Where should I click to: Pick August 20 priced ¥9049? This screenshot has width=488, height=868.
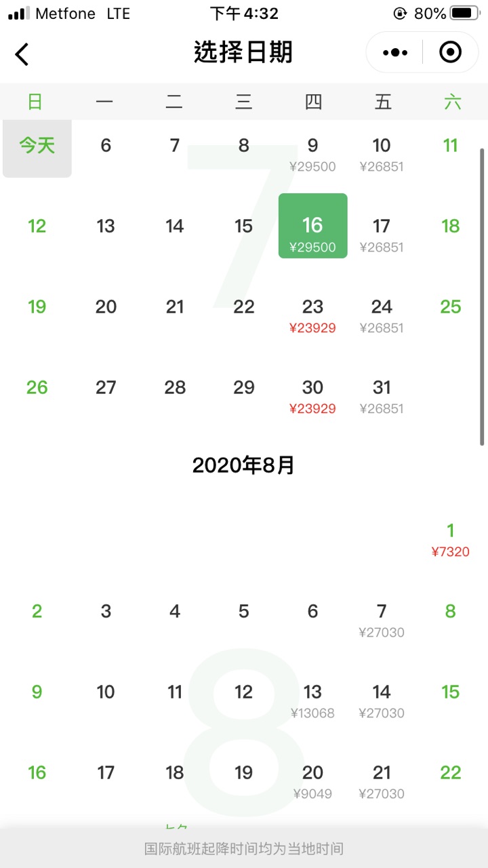point(313,782)
